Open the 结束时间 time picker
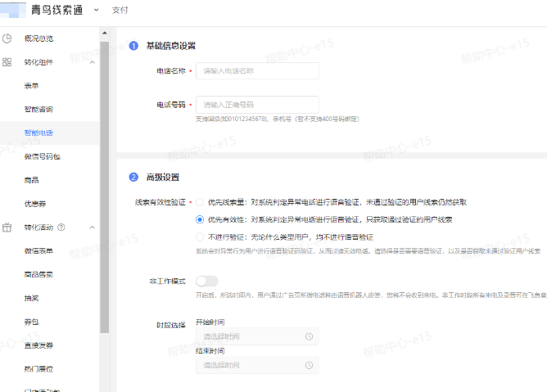 pos(257,365)
